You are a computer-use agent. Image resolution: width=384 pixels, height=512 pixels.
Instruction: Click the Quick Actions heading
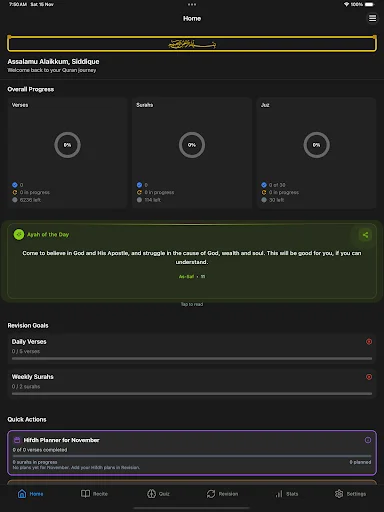(27, 419)
